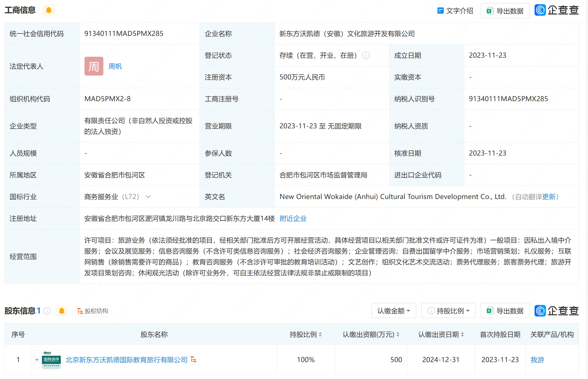588x379 pixels.
Task: Click registration authority 合肥市包河区市场监督管理局
Action: pyautogui.click(x=323, y=175)
